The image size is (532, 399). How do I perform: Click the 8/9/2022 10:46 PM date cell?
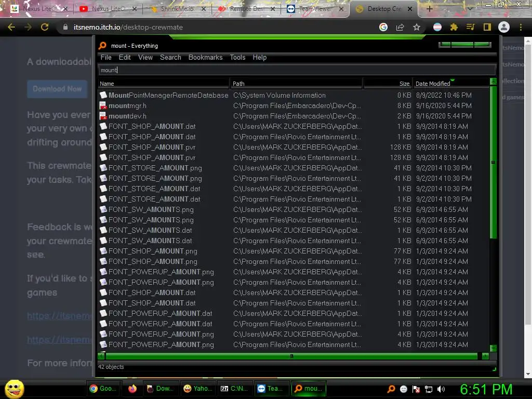coord(444,96)
